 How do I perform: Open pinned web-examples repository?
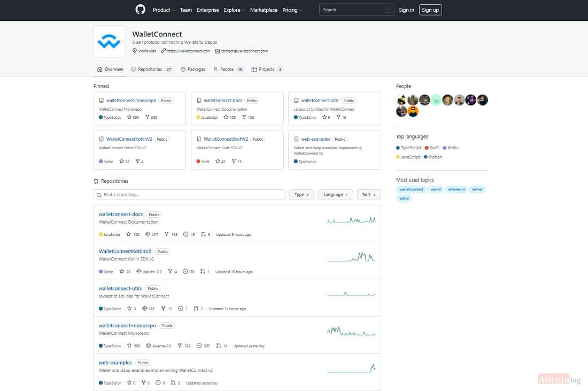point(315,139)
